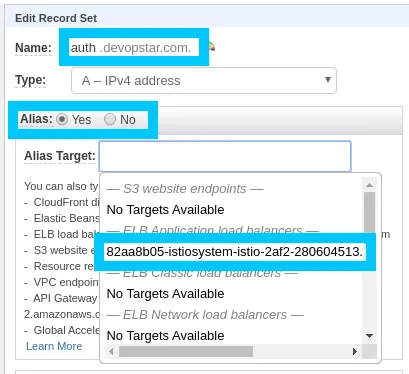409x374 pixels.
Task: Click No Targets Available under ELB Network
Action: click(165, 336)
